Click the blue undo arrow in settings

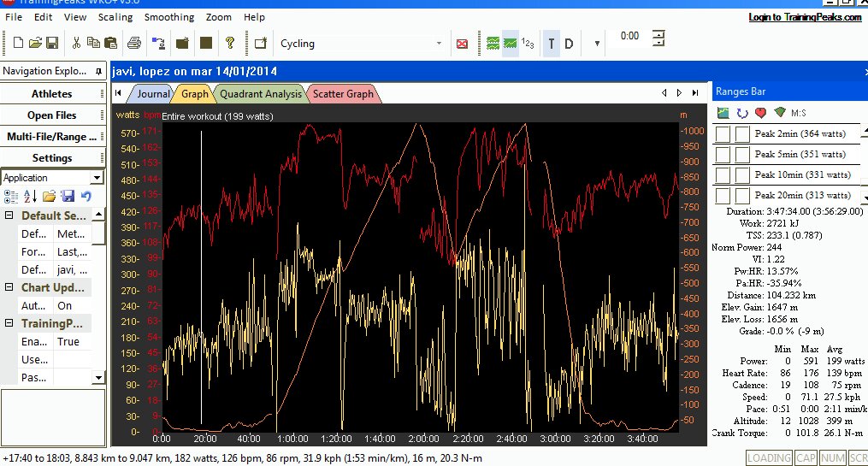86,197
